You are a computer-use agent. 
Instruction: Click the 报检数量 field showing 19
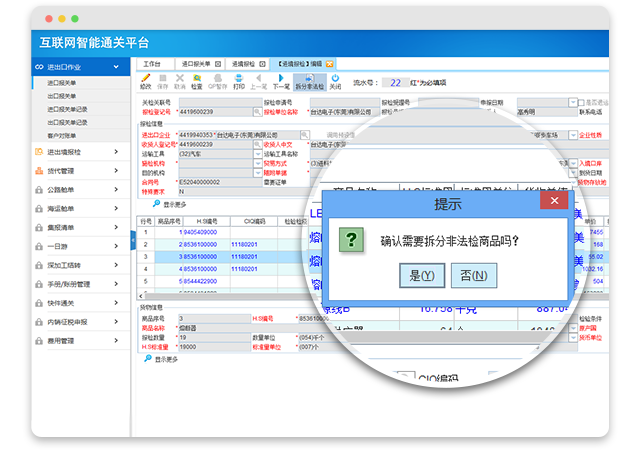[215, 338]
